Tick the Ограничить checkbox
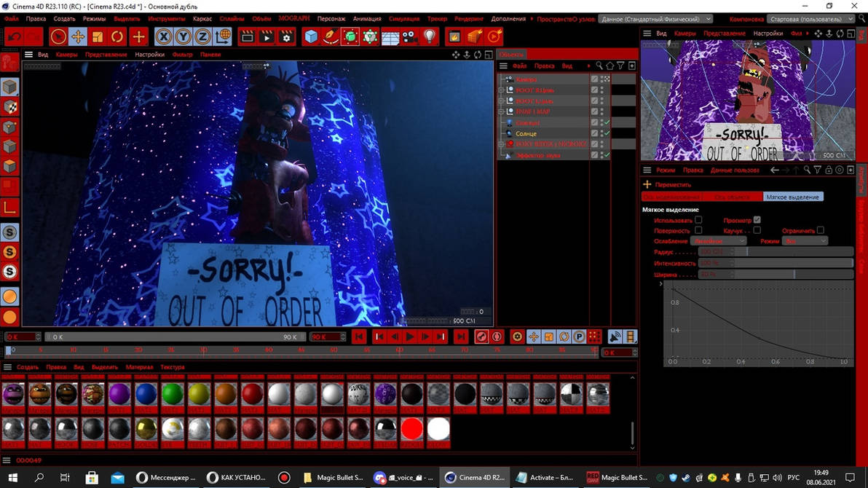The height and width of the screenshot is (488, 868). coord(821,230)
